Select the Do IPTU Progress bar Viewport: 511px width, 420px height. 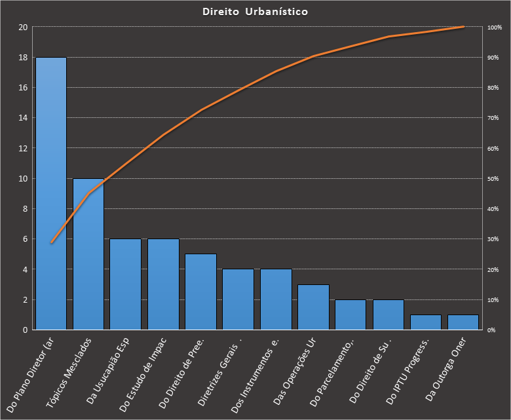(x=426, y=322)
